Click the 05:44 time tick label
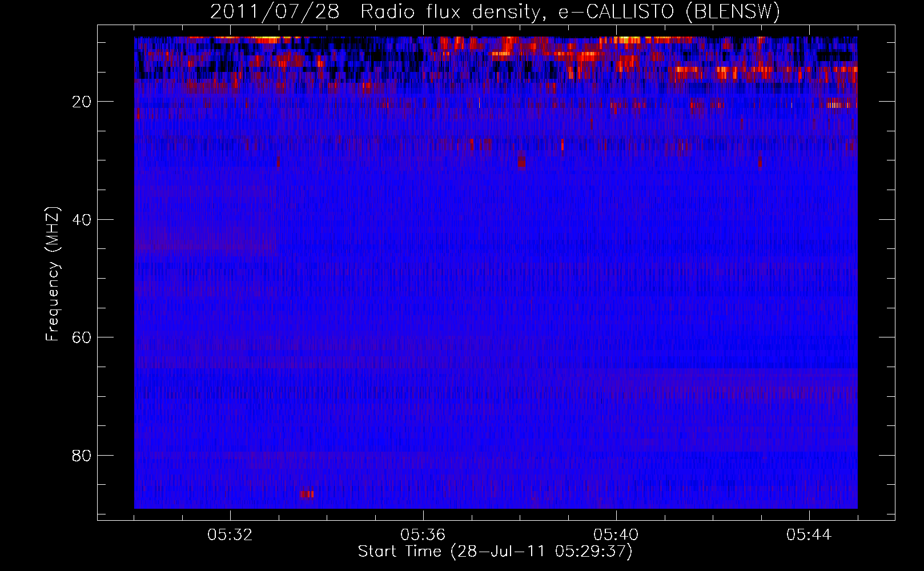The height and width of the screenshot is (571, 924). coord(809,535)
